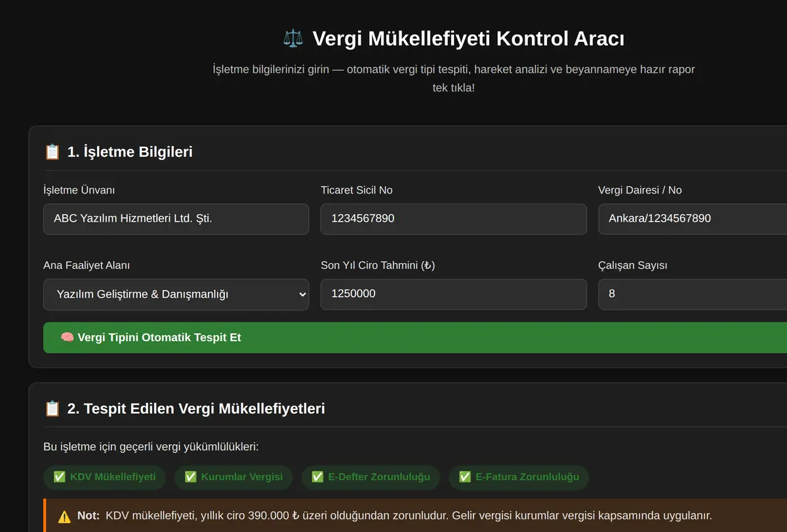Click the checkmark on the Kurumlar Vergisi badge

tap(190, 477)
